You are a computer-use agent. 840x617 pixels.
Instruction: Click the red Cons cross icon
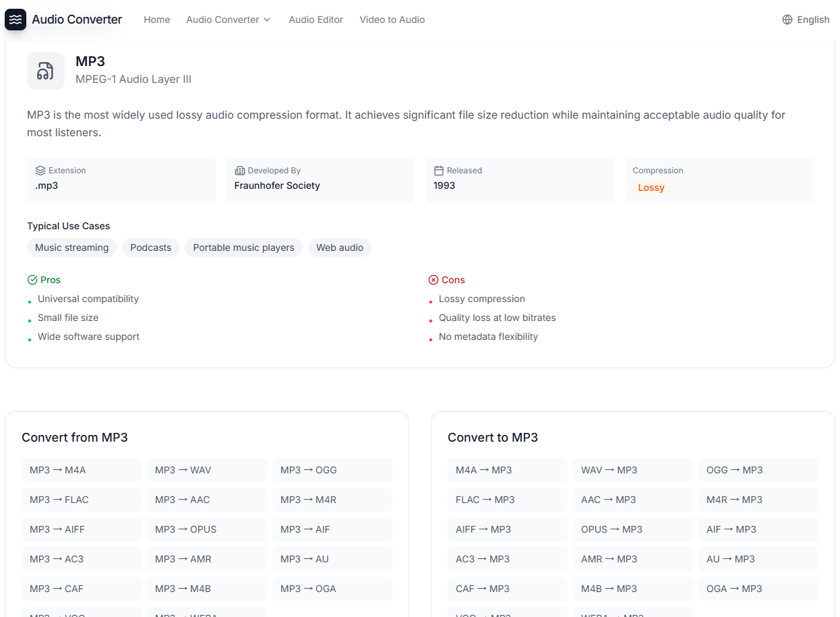[432, 279]
